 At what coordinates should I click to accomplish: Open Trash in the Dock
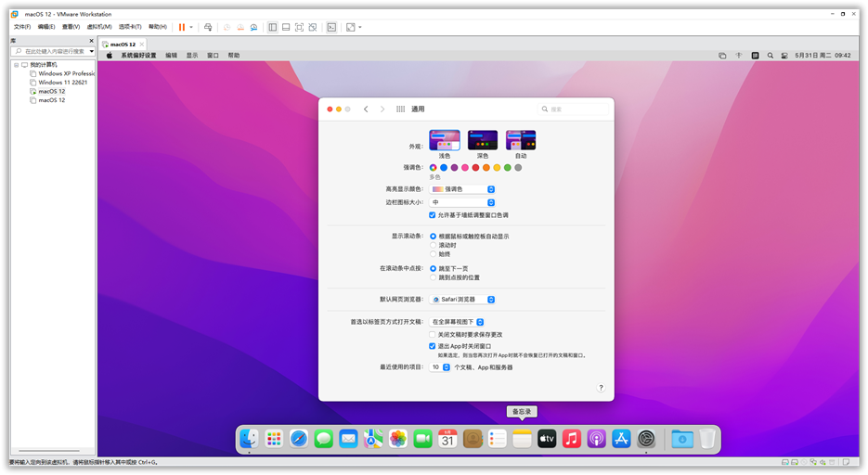[x=706, y=439]
